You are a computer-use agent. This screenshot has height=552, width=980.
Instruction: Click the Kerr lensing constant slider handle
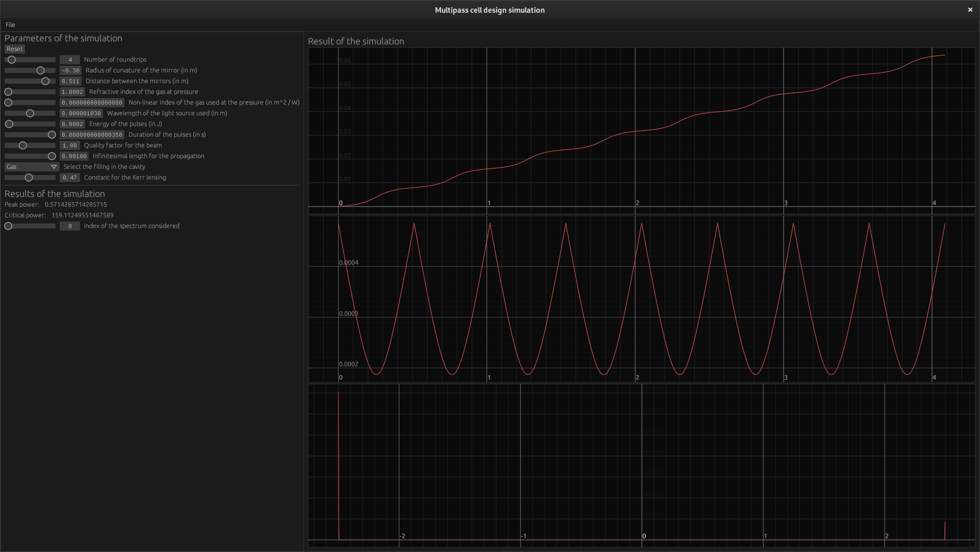(29, 178)
